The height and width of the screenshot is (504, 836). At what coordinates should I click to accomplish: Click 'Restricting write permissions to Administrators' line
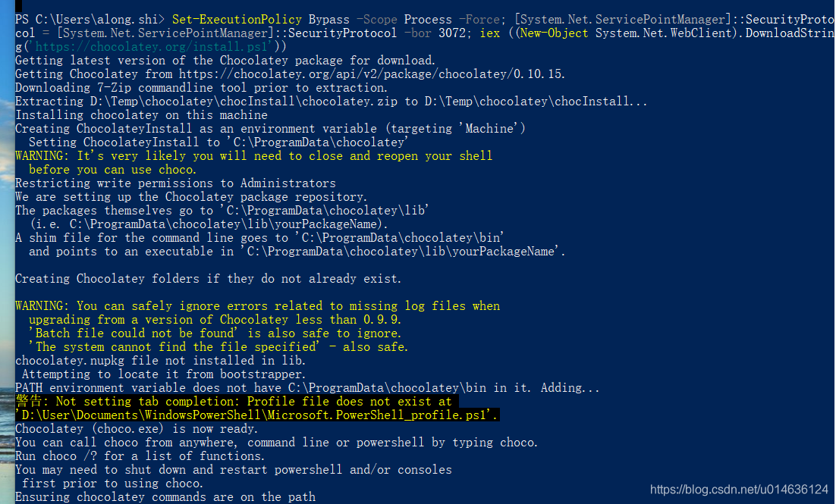tap(175, 183)
